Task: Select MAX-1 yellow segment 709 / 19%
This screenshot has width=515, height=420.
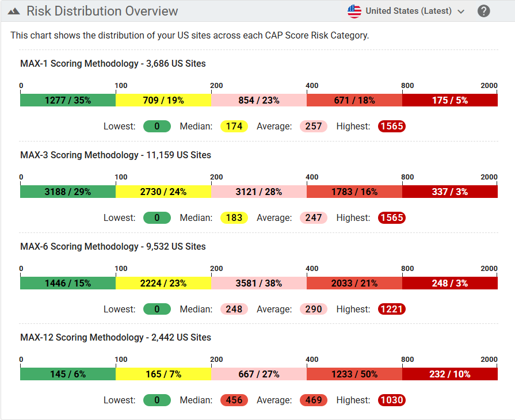Action: 163,100
